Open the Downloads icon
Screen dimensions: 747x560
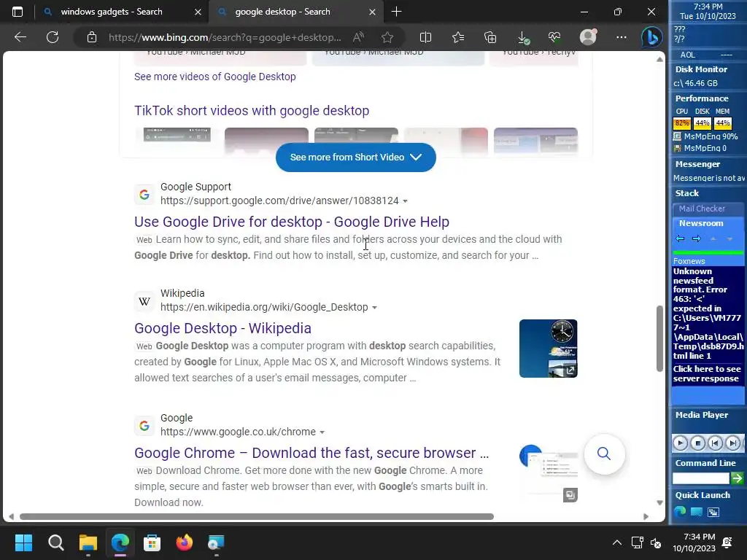522,37
